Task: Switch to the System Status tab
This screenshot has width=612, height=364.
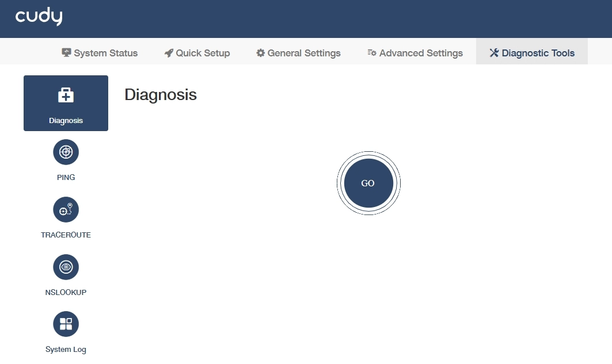Action: click(x=106, y=53)
